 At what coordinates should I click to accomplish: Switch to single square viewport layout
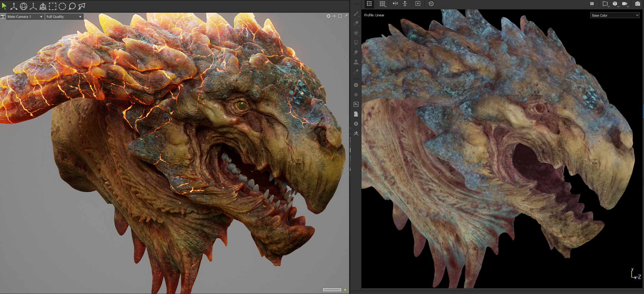click(340, 16)
